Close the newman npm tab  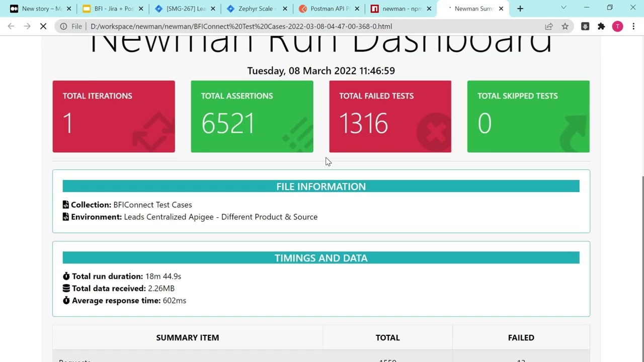tap(429, 9)
